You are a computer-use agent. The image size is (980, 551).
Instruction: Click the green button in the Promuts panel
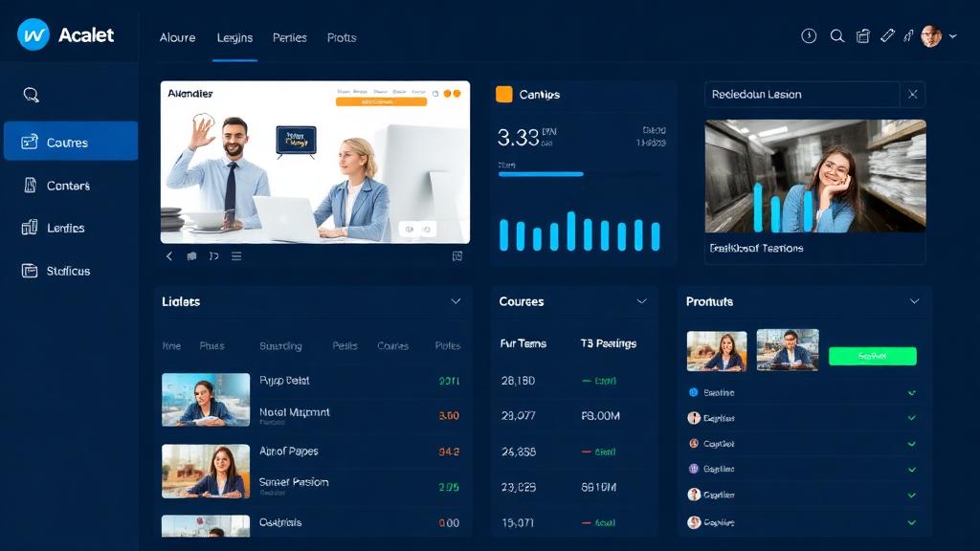tap(872, 355)
